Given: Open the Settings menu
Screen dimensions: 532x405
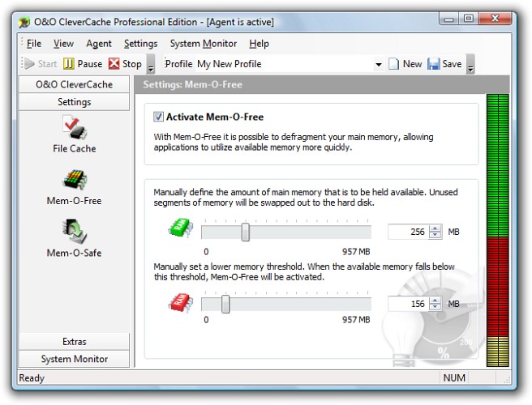Looking at the screenshot, I should pyautogui.click(x=140, y=44).
